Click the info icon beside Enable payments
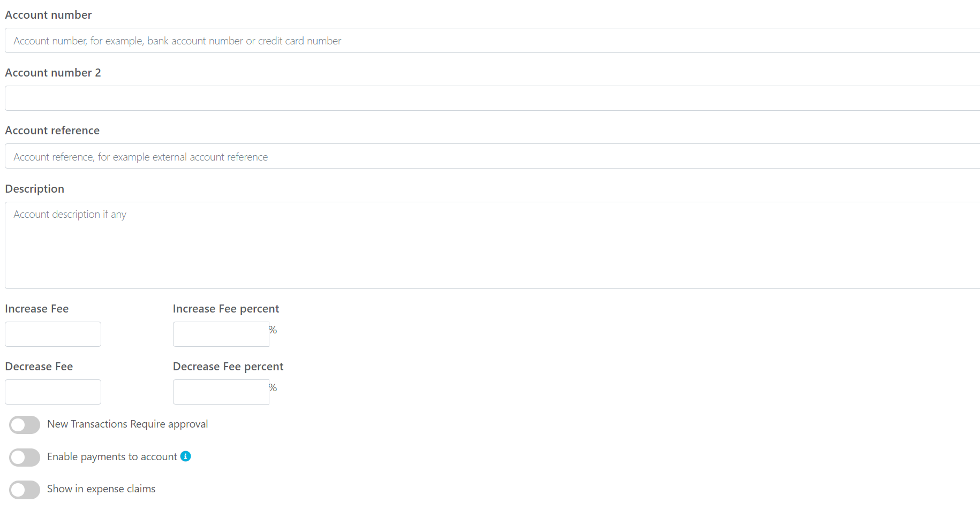The width and height of the screenshot is (980, 518). (186, 456)
